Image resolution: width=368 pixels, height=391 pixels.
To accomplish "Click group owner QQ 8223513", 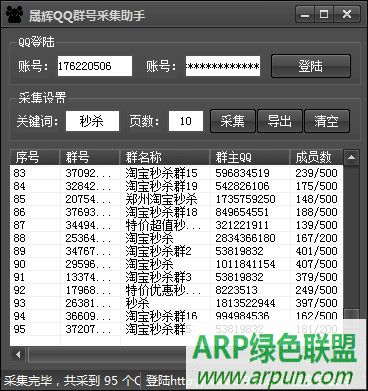I will [x=236, y=290].
